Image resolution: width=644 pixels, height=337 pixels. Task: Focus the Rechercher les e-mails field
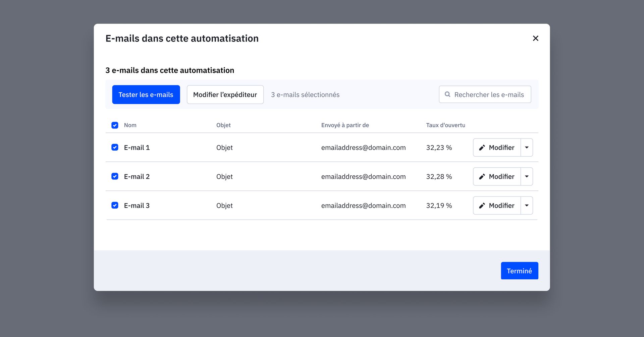pos(489,95)
